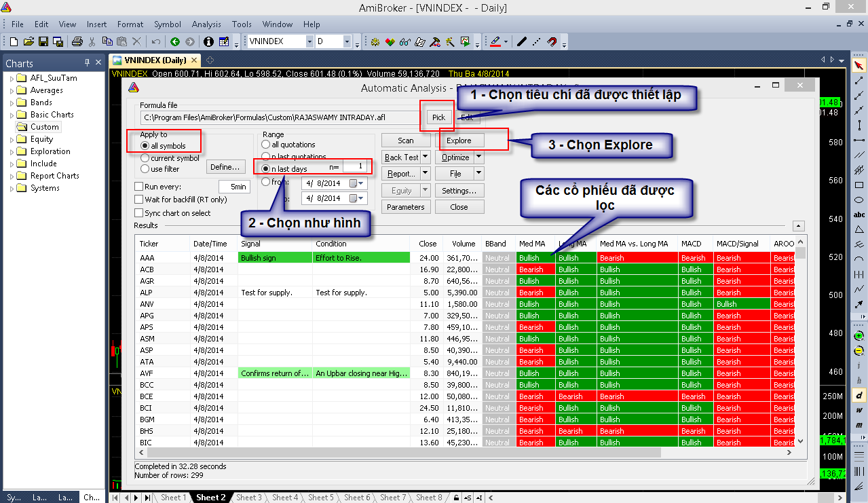Switch to the Sheet 3 tab
Image resolution: width=868 pixels, height=503 pixels.
coord(249,498)
